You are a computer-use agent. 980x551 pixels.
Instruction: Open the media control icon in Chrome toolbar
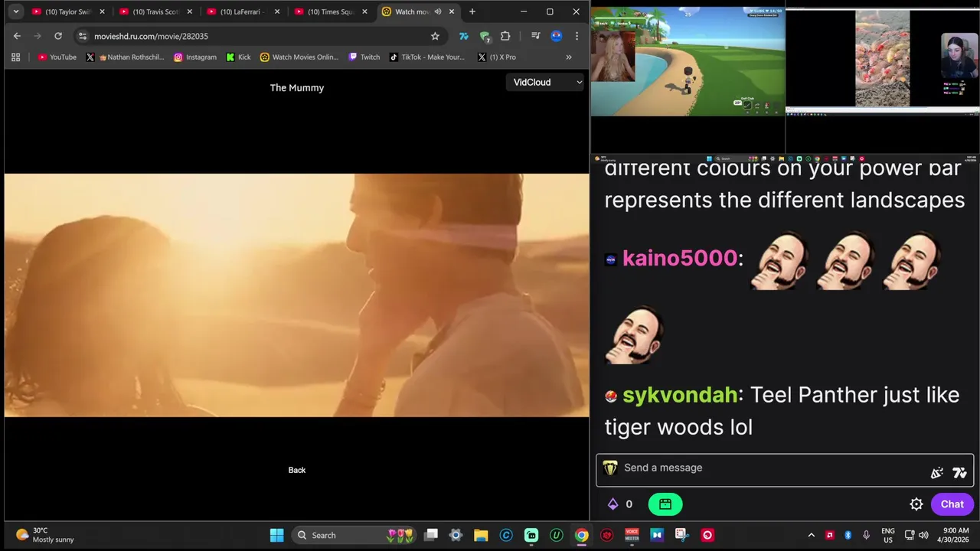tap(535, 36)
